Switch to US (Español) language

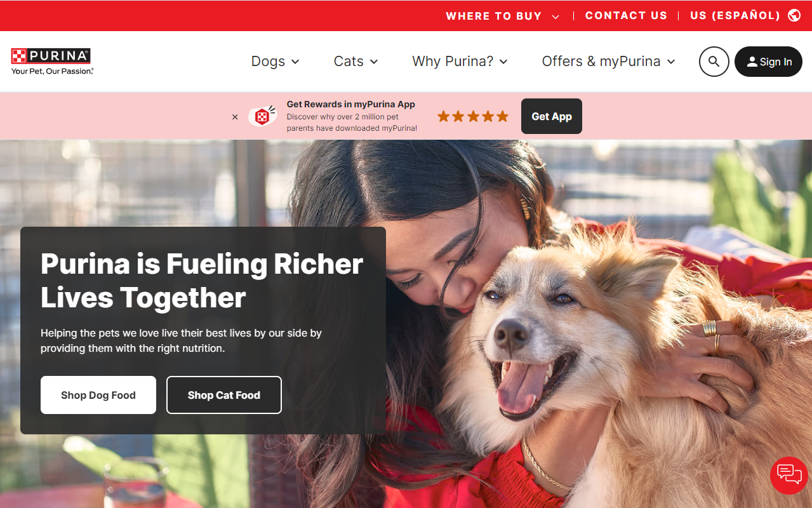coord(735,16)
